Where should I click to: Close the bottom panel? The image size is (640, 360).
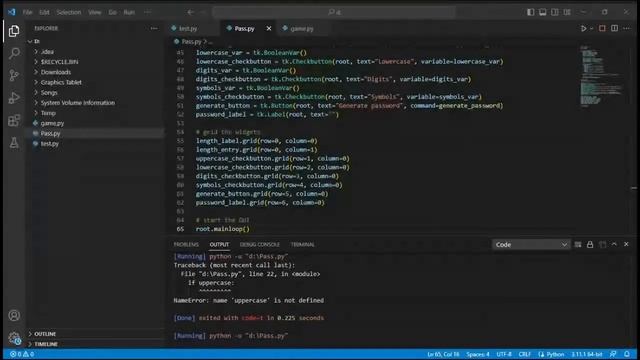[626, 244]
